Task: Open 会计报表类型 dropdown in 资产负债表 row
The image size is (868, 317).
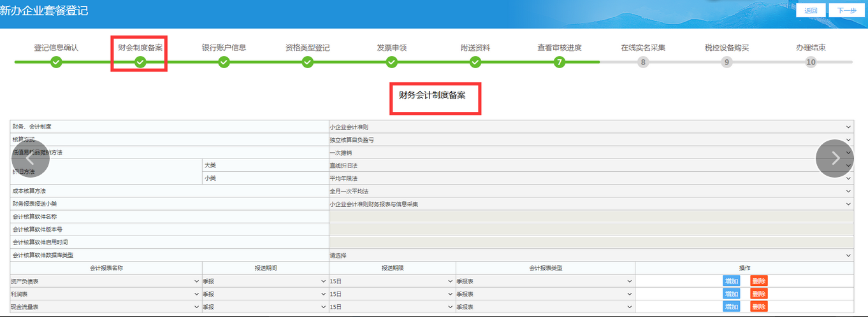Action: (x=546, y=281)
